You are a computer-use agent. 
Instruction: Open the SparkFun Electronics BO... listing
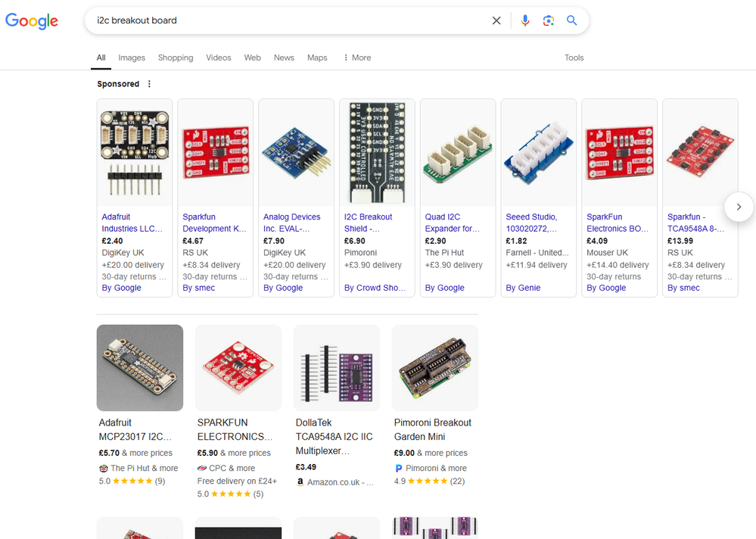click(618, 223)
